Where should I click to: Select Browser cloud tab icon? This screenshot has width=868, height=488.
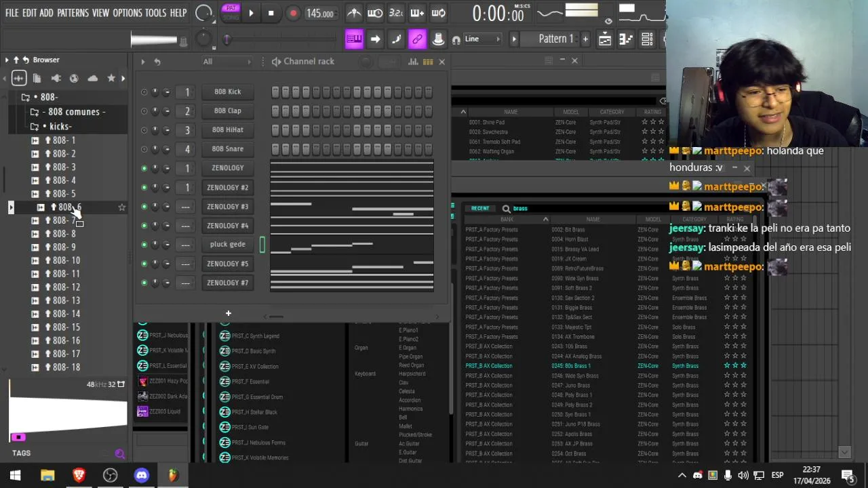tap(93, 79)
